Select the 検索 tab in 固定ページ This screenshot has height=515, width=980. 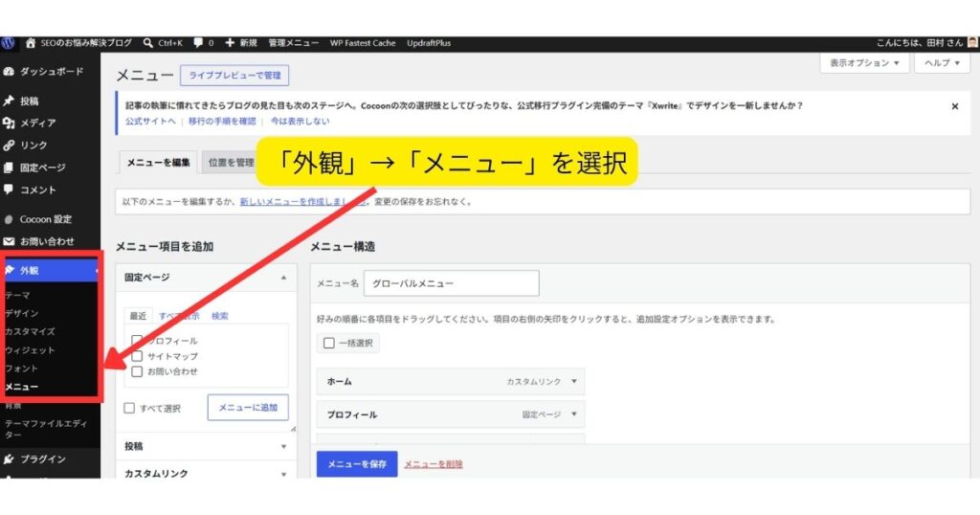point(219,316)
